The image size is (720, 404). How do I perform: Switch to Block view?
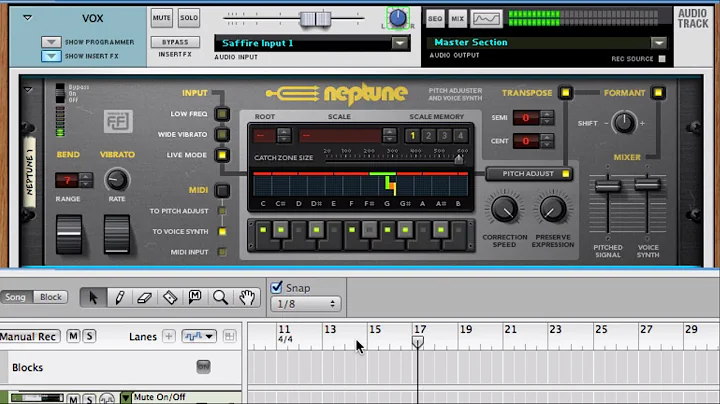click(x=51, y=297)
